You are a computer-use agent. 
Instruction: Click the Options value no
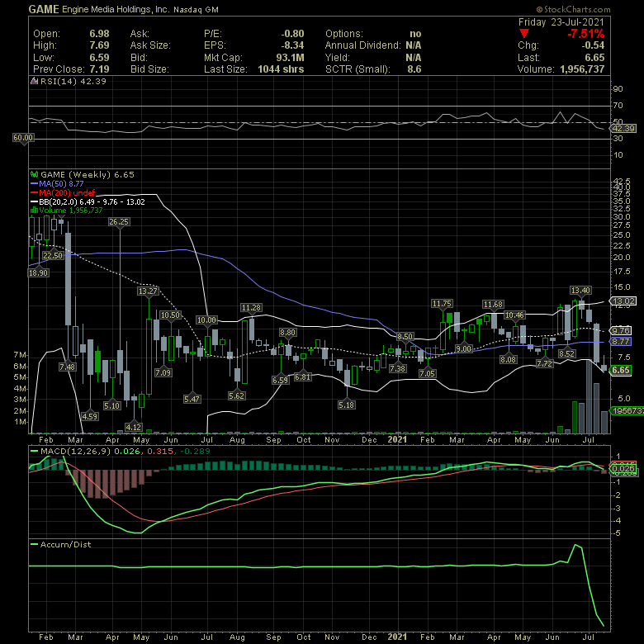click(x=415, y=34)
